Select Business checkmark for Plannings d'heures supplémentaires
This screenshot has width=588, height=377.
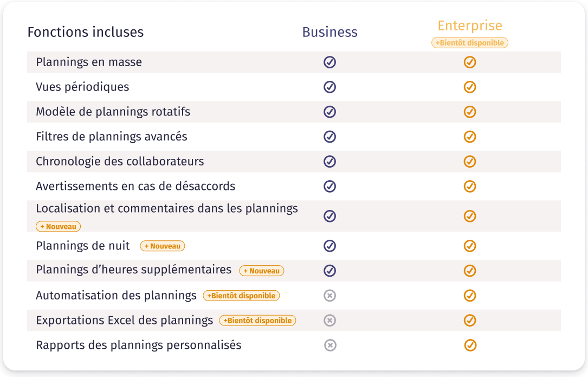329,271
